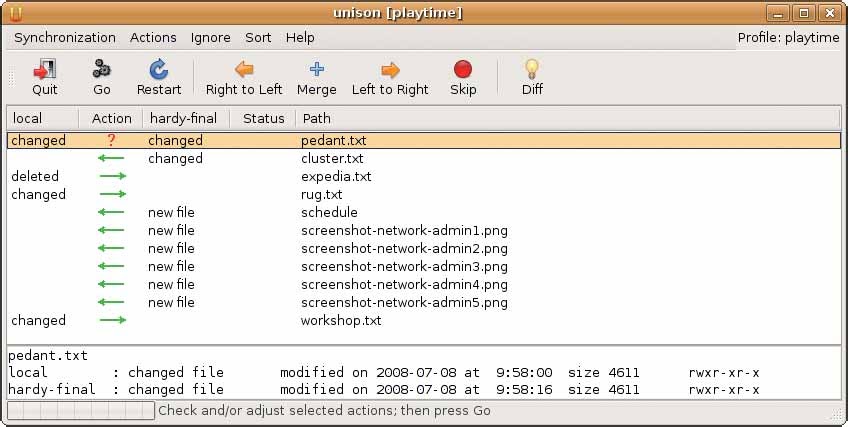Select the workshop.txt file name

[x=341, y=320]
